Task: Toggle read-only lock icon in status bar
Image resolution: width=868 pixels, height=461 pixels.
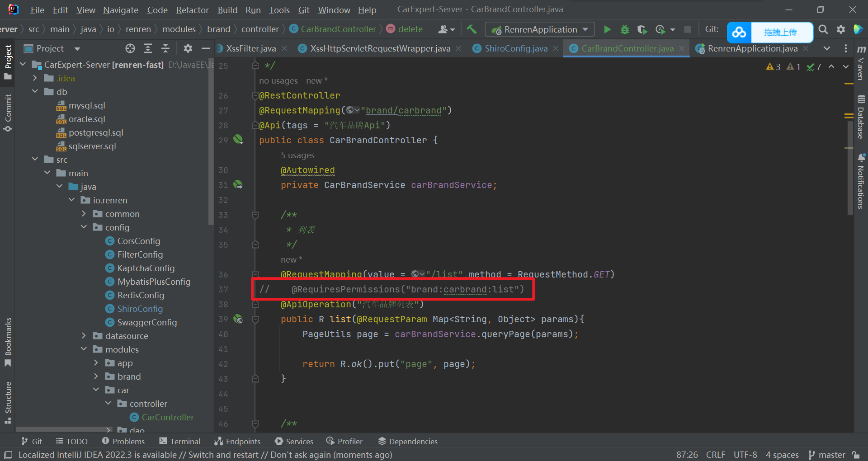Action: pyautogui.click(x=856, y=455)
